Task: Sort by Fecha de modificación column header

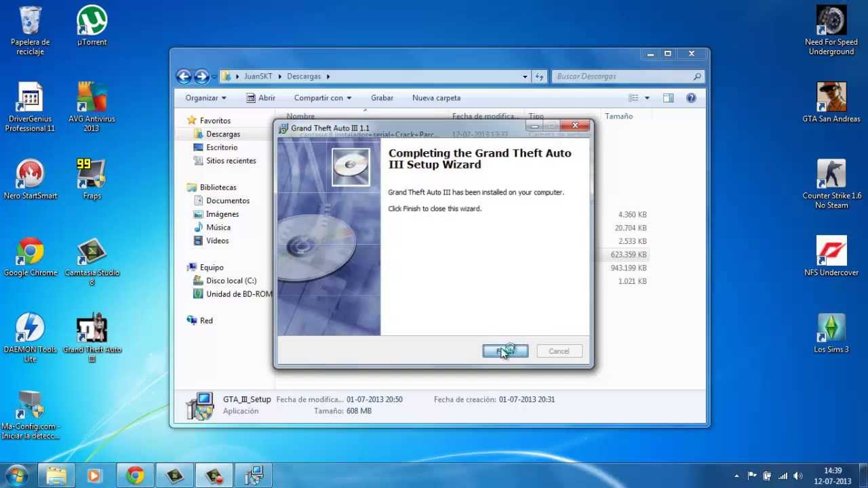Action: click(486, 117)
